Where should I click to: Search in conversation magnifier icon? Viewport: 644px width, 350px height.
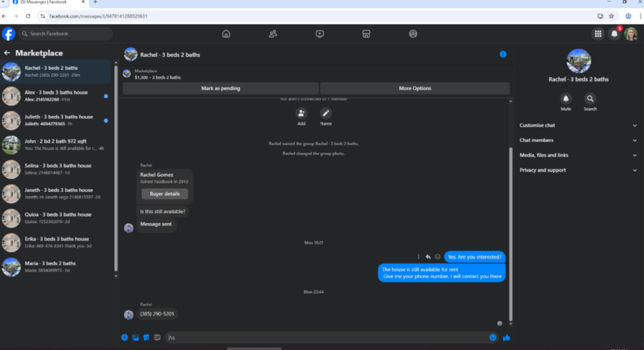point(590,98)
